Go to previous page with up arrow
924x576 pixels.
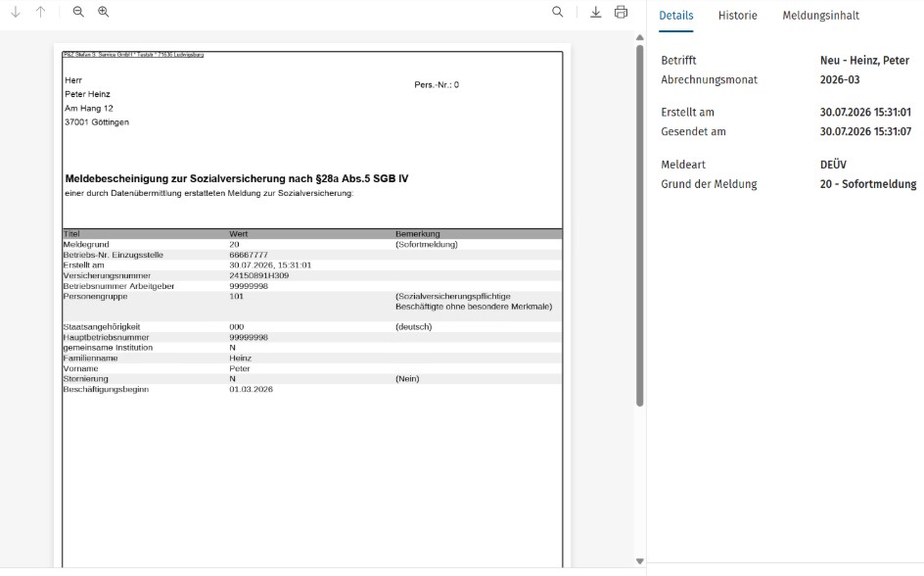click(x=41, y=12)
